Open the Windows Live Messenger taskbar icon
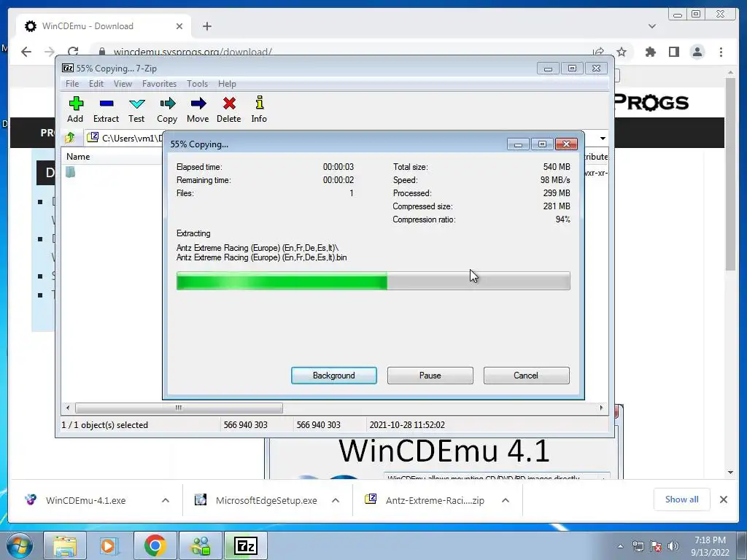Image resolution: width=747 pixels, height=560 pixels. point(200,545)
